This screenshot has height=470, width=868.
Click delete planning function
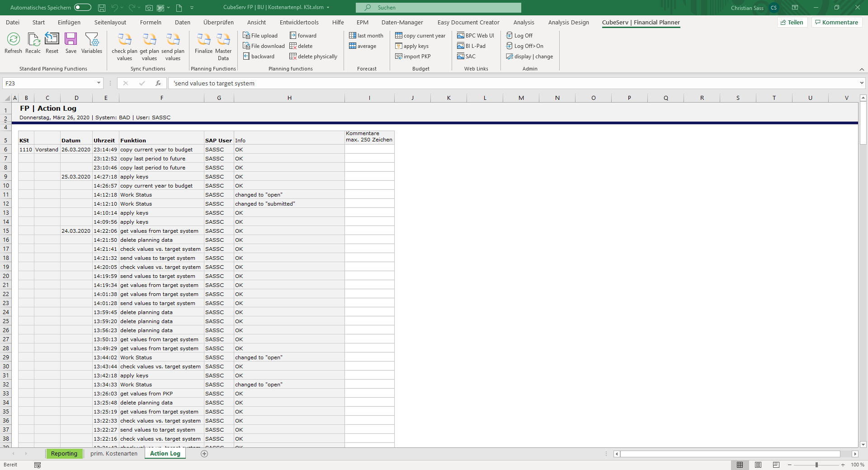click(x=301, y=46)
